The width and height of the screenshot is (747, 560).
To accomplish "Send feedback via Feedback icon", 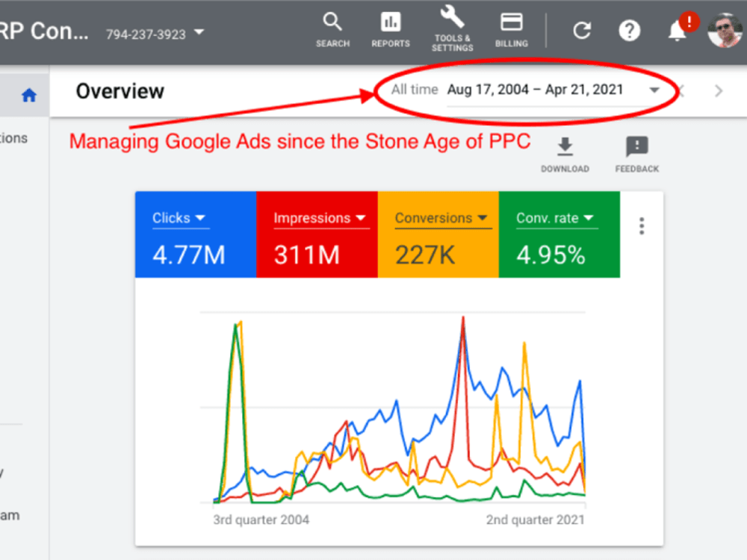I will pyautogui.click(x=637, y=155).
